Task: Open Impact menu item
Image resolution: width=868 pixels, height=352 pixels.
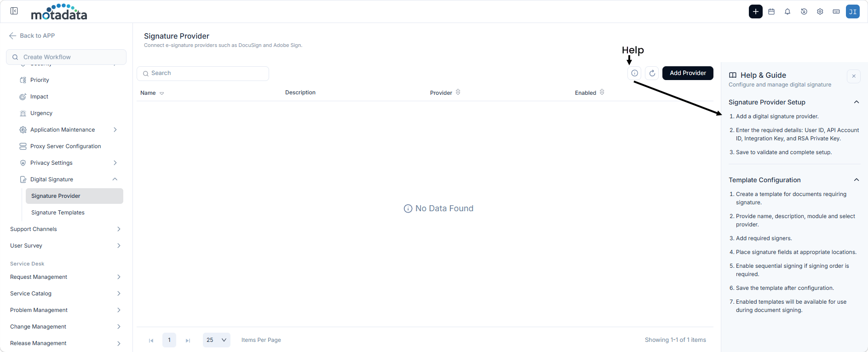Action: (39, 97)
